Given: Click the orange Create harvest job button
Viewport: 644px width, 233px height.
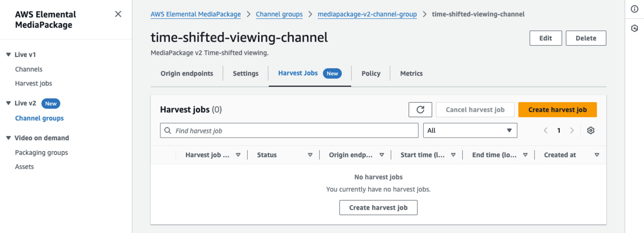Looking at the screenshot, I should [x=557, y=110].
